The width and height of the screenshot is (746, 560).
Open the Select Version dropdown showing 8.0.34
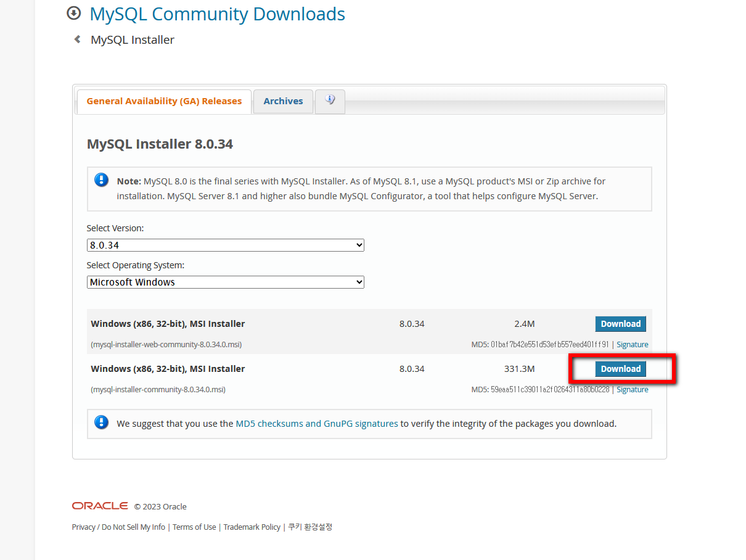tap(226, 245)
